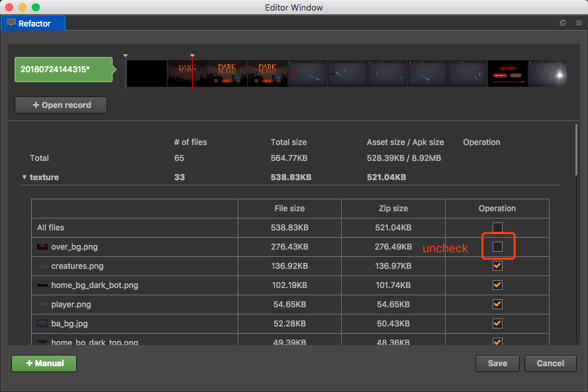This screenshot has height=392, width=588.
Task: Toggle the All files checkbox
Action: point(497,227)
